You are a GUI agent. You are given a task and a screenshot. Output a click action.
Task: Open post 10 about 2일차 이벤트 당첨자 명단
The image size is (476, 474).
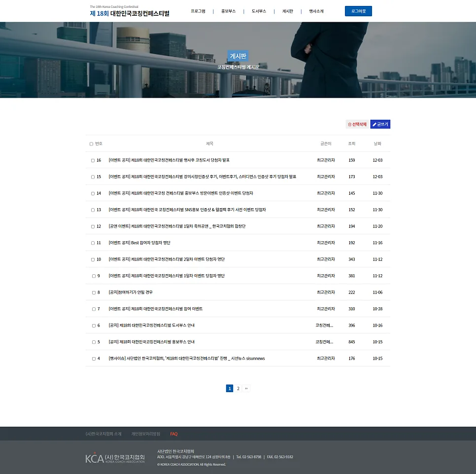[167, 259]
